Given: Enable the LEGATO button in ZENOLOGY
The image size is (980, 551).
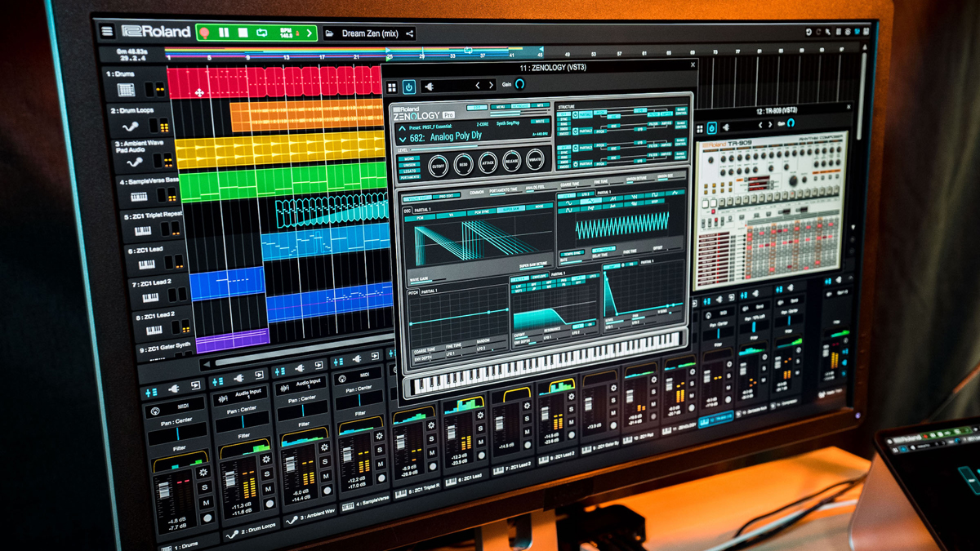Looking at the screenshot, I should 409,171.
